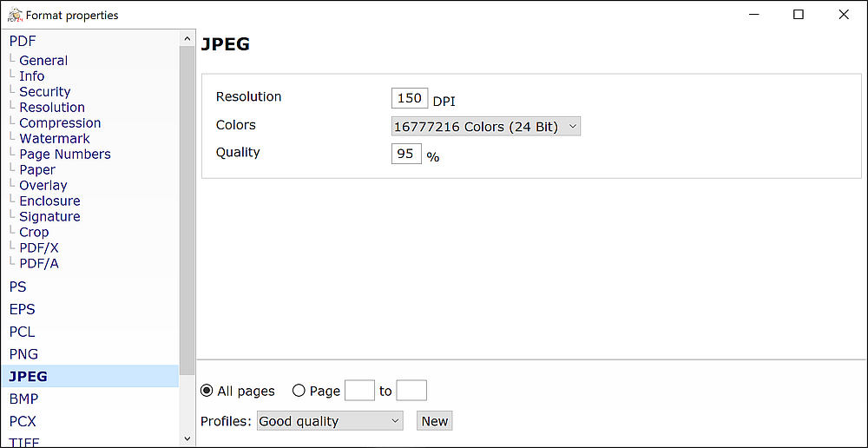Open the Security settings under PDF
Viewport: 868px width, 448px height.
coord(45,92)
